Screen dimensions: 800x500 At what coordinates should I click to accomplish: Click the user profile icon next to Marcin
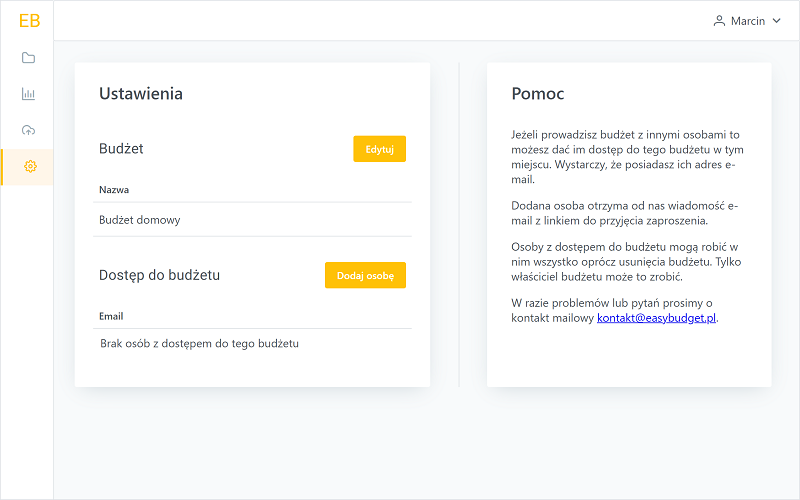click(719, 21)
